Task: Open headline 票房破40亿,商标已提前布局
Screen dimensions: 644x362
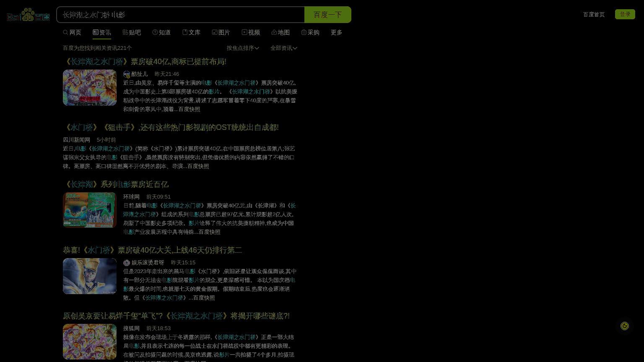Action: coord(145,62)
